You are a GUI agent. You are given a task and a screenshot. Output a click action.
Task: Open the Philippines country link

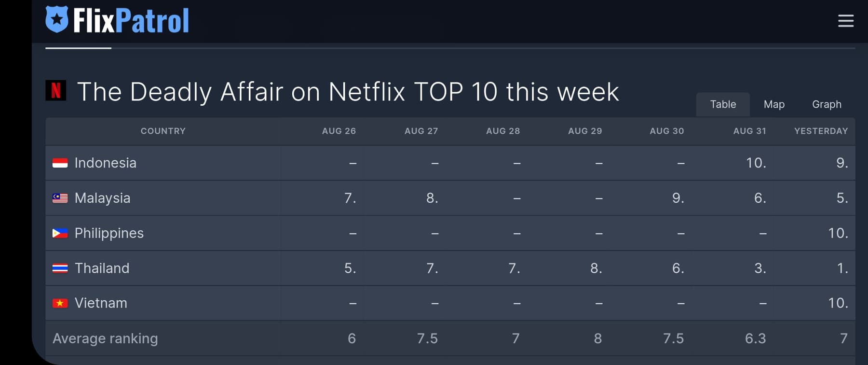pyautogui.click(x=109, y=233)
